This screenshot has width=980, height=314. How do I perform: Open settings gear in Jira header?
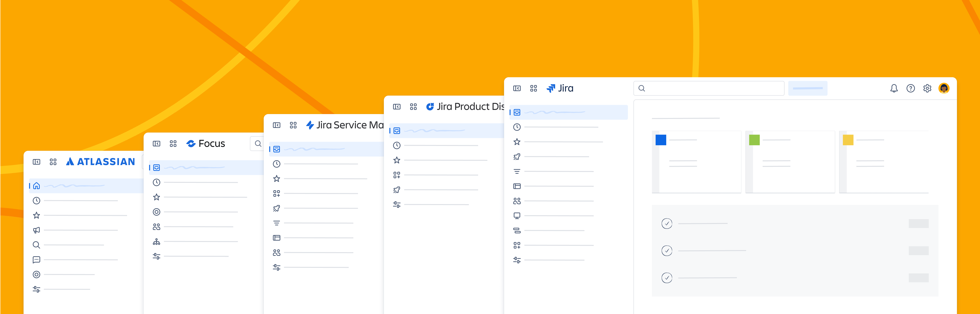[x=927, y=88]
